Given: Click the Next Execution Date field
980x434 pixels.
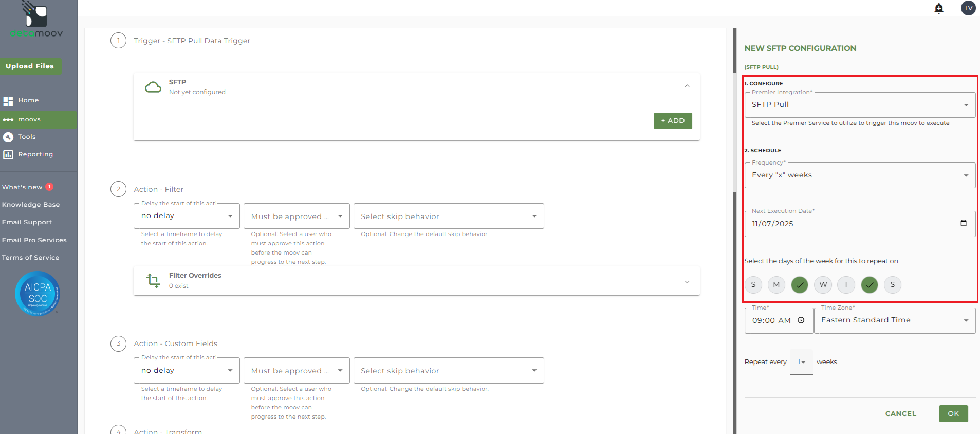Looking at the screenshot, I should click(x=848, y=224).
